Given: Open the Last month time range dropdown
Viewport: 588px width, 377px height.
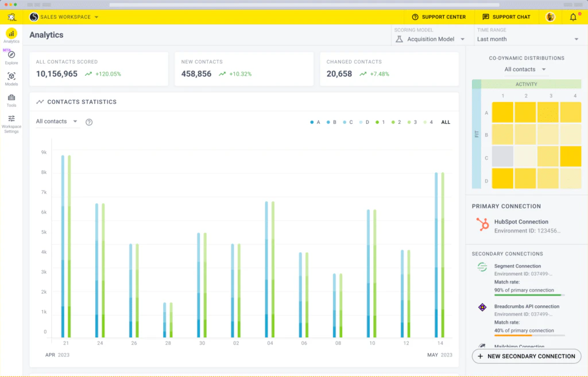Looking at the screenshot, I should pyautogui.click(x=528, y=39).
